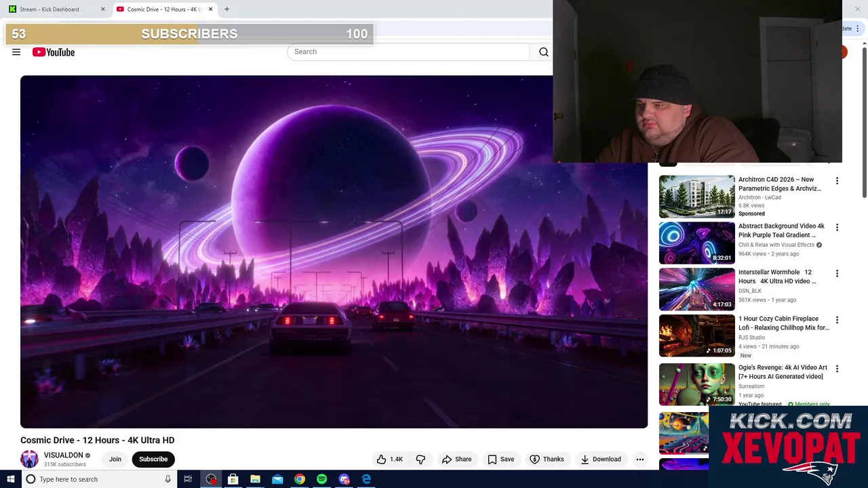The height and width of the screenshot is (488, 868).
Task: Send a Thanks to the creator
Action: [x=547, y=459]
